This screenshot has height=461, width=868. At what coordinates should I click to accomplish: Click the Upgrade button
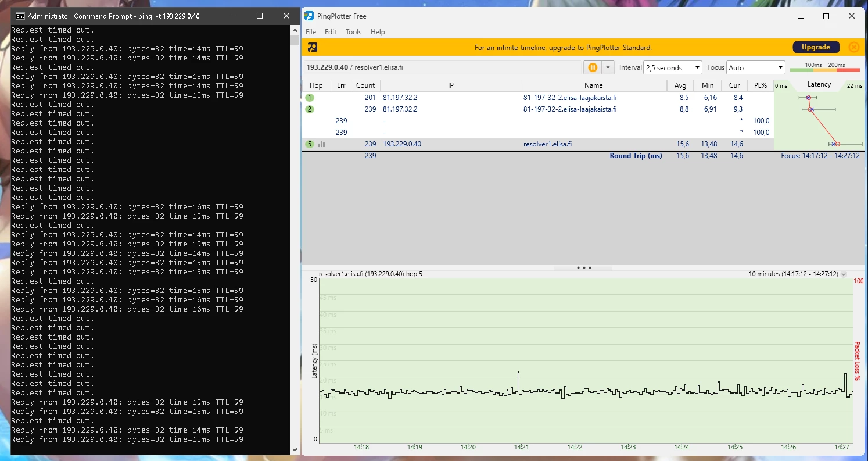(816, 47)
